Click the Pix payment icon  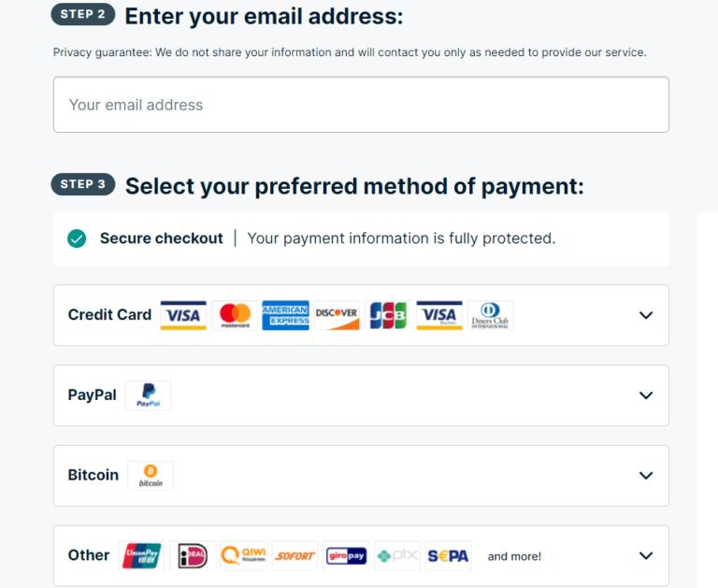tap(397, 556)
